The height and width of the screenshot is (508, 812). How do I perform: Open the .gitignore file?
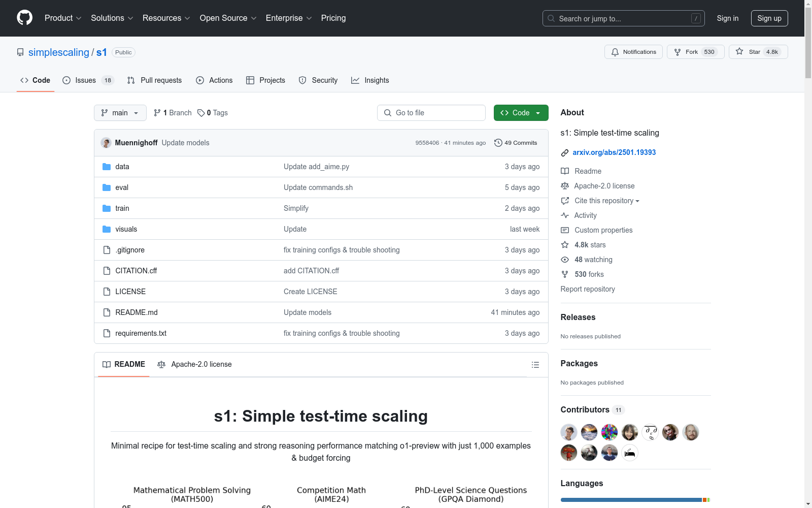click(130, 250)
